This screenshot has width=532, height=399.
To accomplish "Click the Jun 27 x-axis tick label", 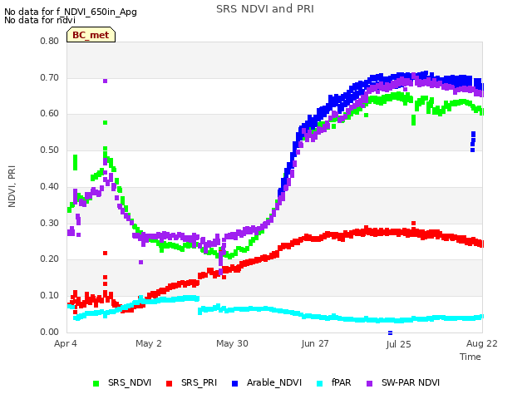I will 315,343.
